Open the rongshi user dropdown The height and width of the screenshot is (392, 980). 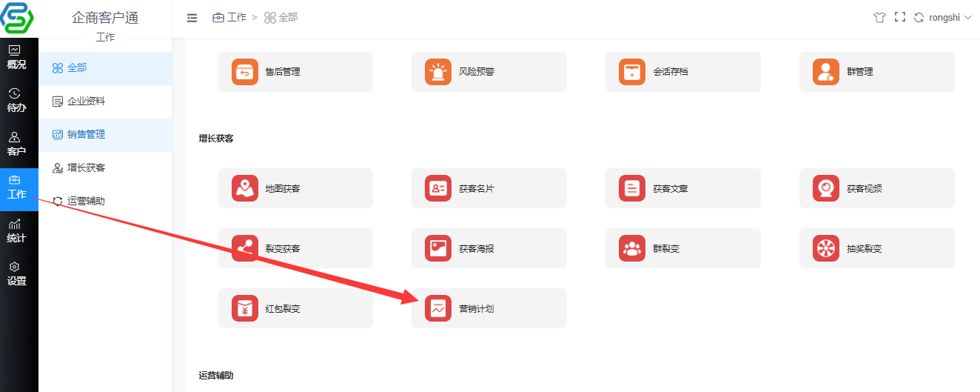tap(950, 18)
